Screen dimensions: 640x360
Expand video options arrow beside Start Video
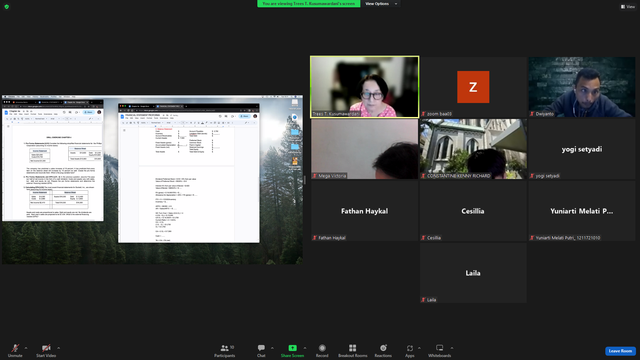point(58,348)
